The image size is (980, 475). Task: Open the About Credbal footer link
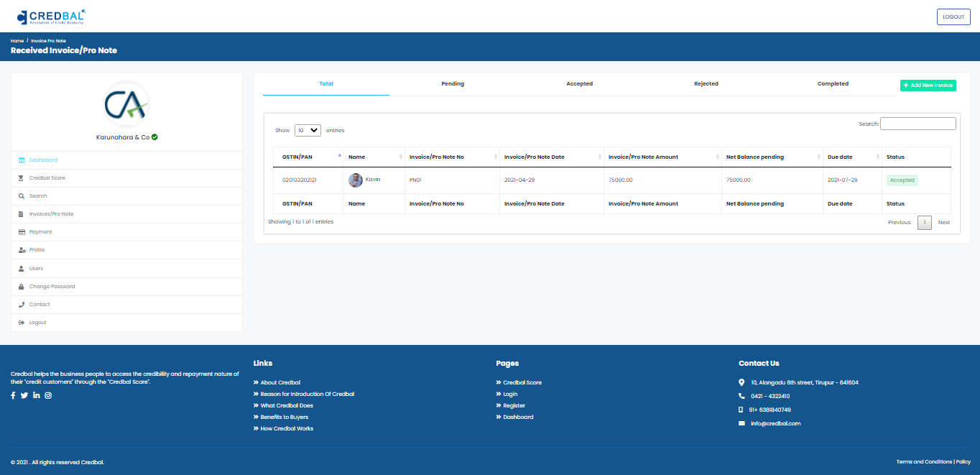pyautogui.click(x=280, y=383)
